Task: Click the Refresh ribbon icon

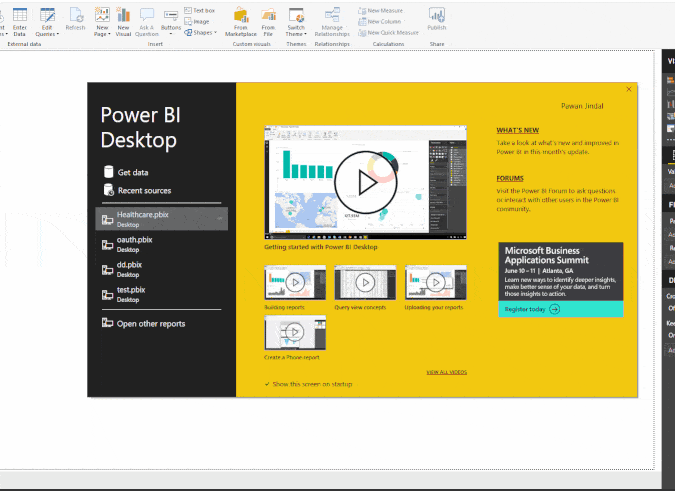Action: click(75, 19)
